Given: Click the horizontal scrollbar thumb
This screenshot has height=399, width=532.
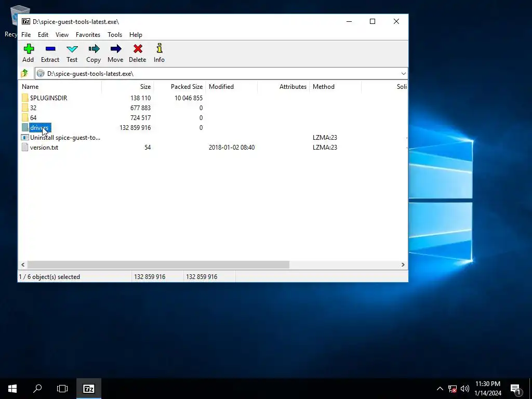Looking at the screenshot, I should 158,264.
